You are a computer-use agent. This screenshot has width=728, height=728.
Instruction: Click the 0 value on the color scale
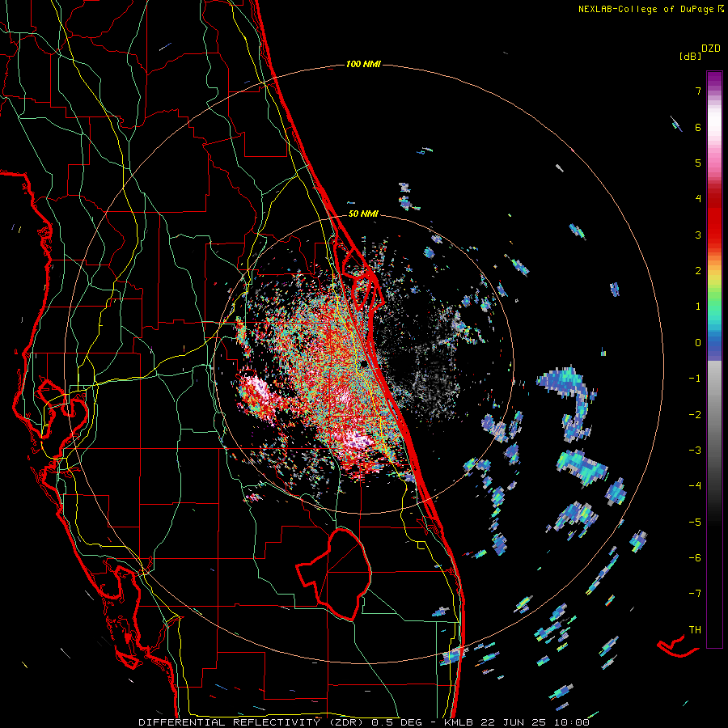[698, 343]
